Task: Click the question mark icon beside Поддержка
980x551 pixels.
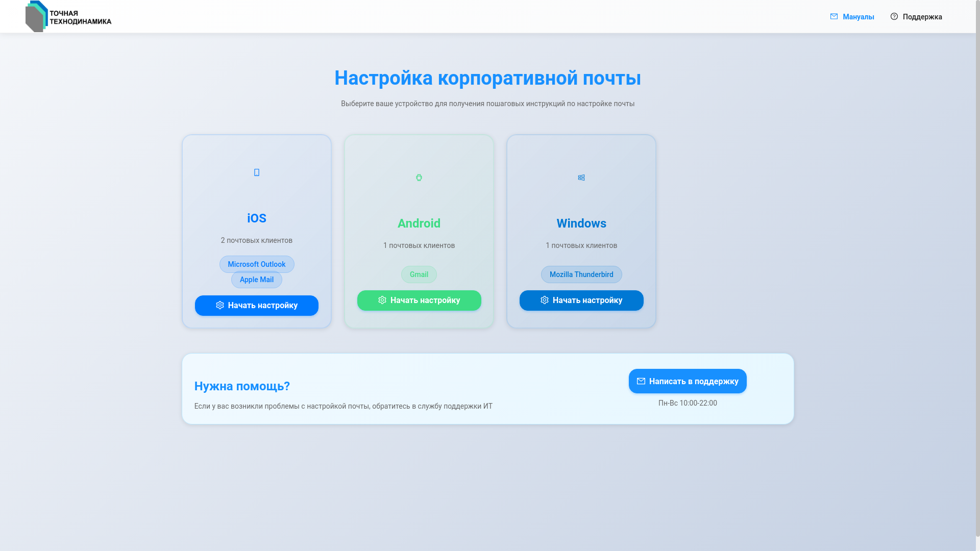Action: (894, 16)
